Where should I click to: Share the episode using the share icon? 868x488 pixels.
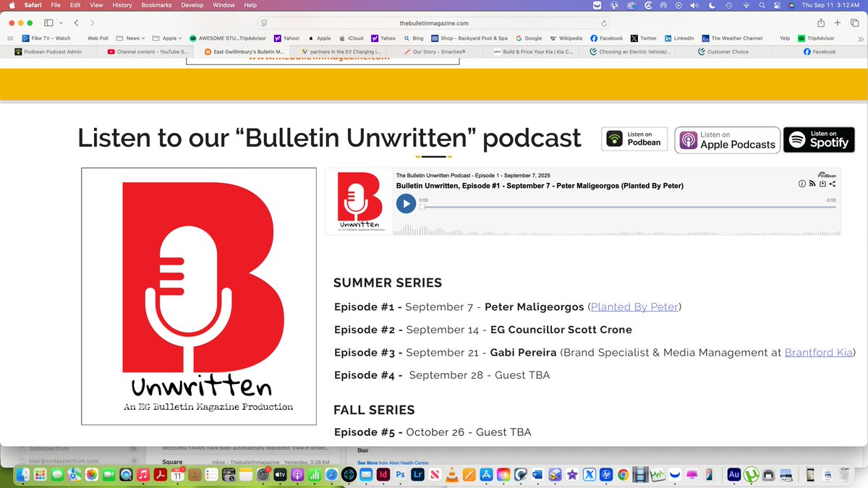tap(833, 184)
